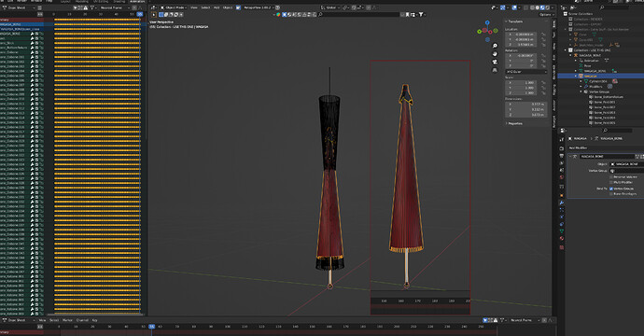The height and width of the screenshot is (336, 644).
Task: Select the Pose entry in outliner
Action: 587,65
